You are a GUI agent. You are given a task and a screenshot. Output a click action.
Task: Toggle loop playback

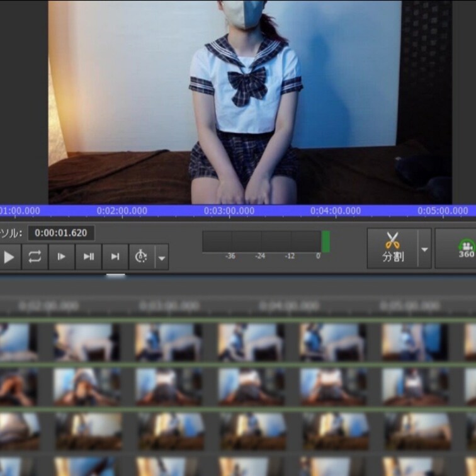35,257
